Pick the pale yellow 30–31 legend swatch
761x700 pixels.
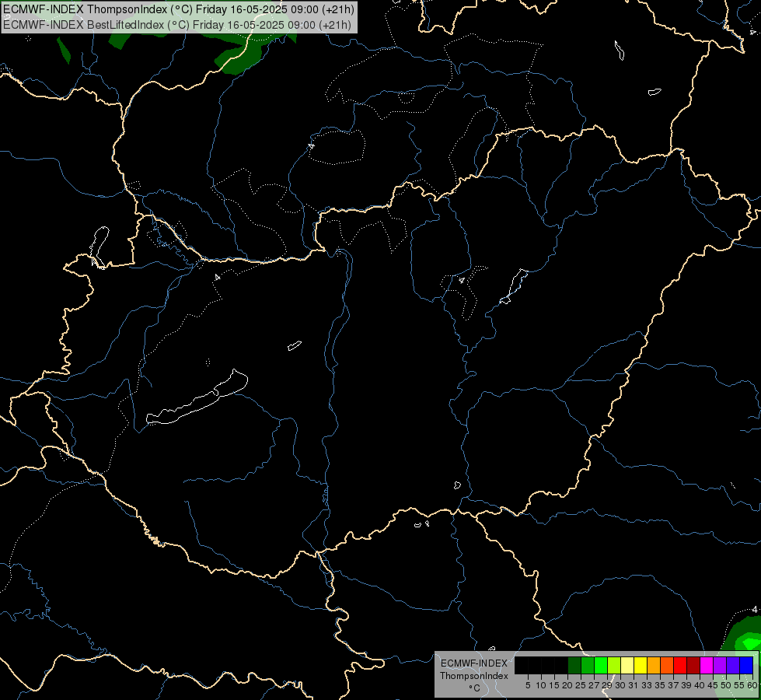point(627,665)
